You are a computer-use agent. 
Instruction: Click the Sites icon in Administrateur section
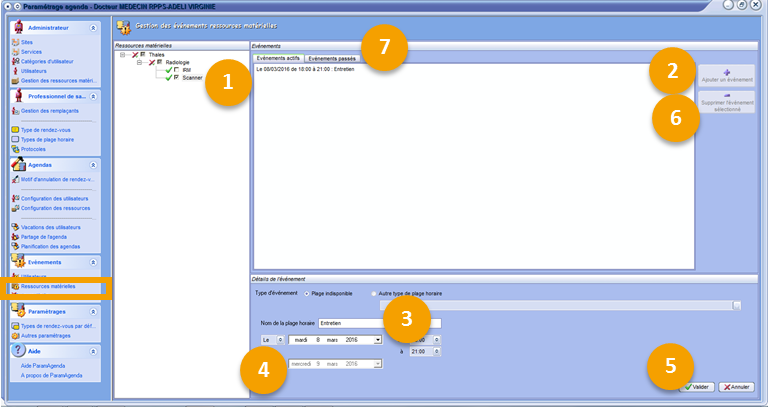pos(14,43)
